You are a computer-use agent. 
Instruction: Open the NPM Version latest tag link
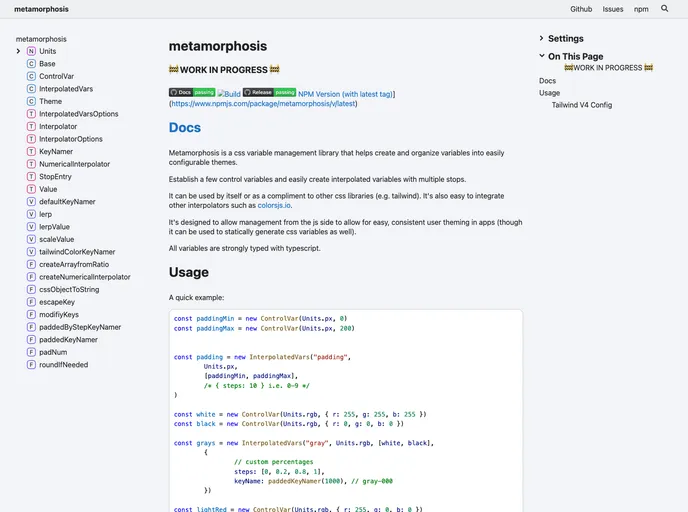point(346,93)
